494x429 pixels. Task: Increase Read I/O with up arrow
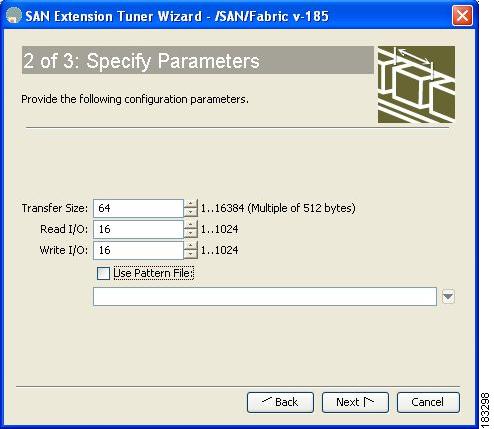[x=190, y=225]
